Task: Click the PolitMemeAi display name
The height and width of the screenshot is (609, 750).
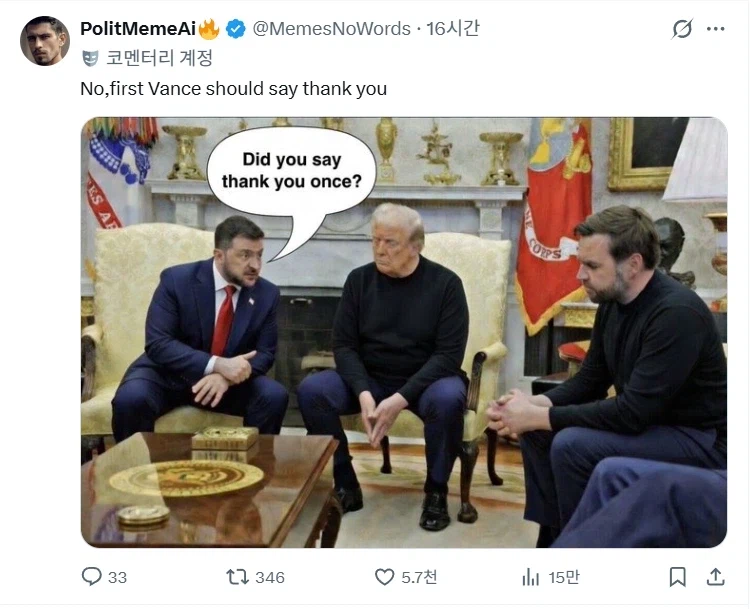Action: pyautogui.click(x=138, y=29)
